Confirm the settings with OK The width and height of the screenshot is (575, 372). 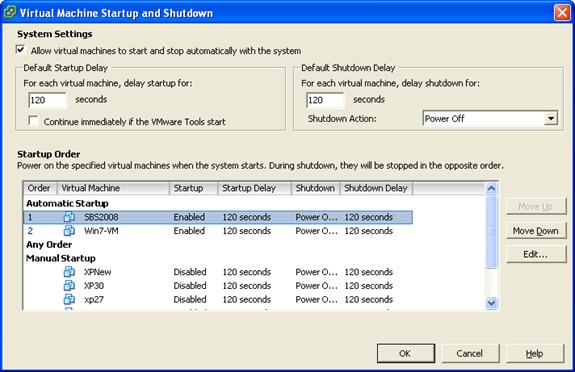click(406, 353)
